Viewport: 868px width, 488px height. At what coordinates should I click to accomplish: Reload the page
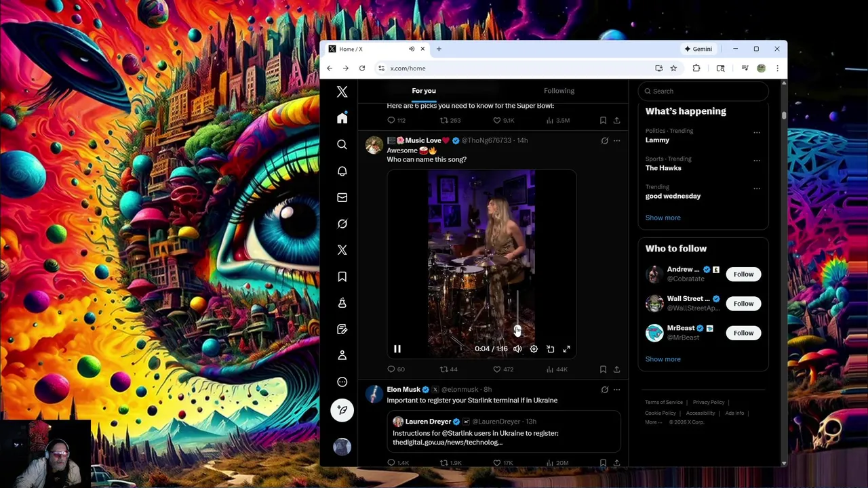(362, 68)
